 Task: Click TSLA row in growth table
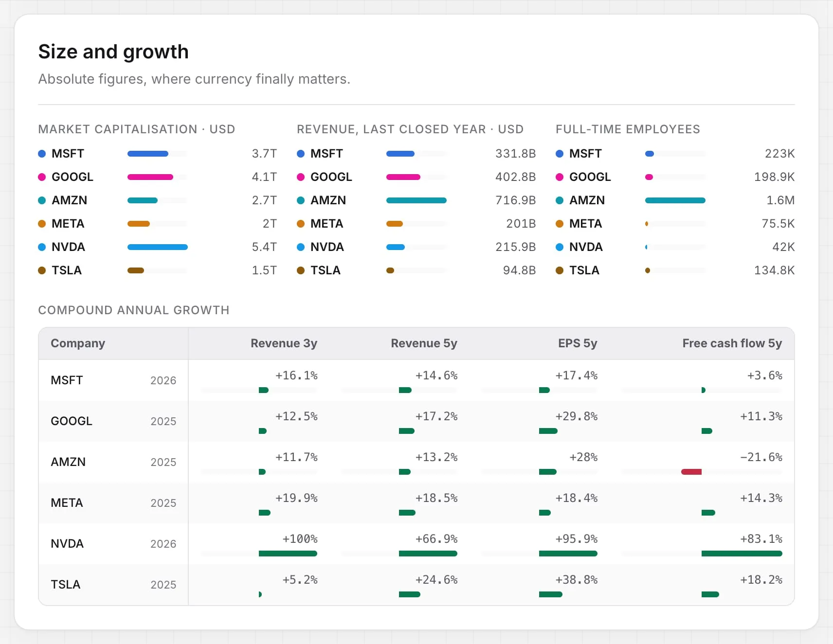coord(416,585)
